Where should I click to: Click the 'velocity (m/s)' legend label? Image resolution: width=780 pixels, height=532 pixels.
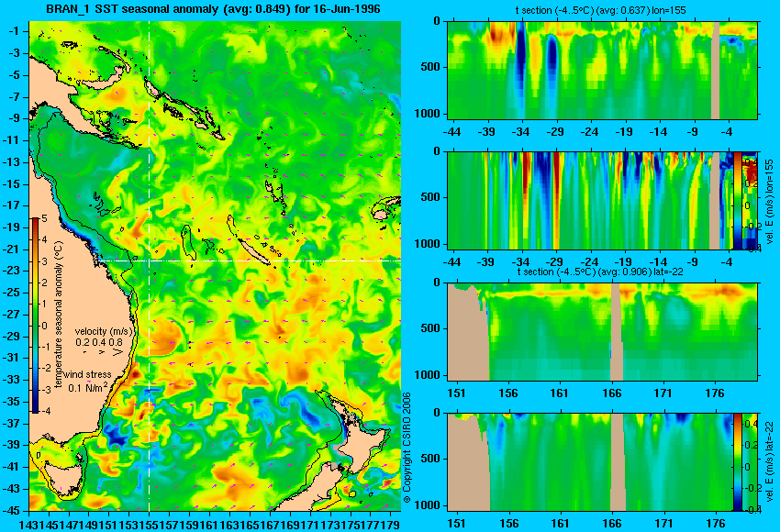pos(104,331)
